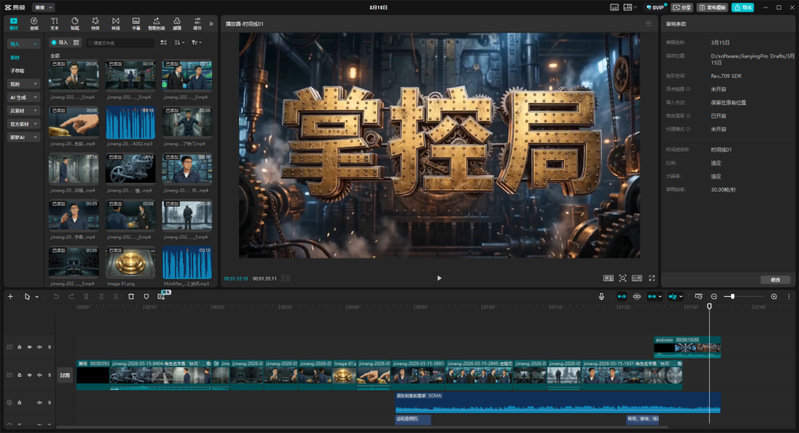Click the zoom-out magnifier on timeline
The image size is (799, 433).
click(714, 297)
